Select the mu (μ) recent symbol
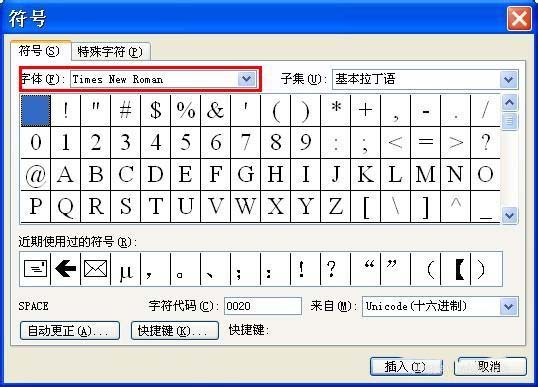The height and width of the screenshot is (387, 538). point(126,269)
